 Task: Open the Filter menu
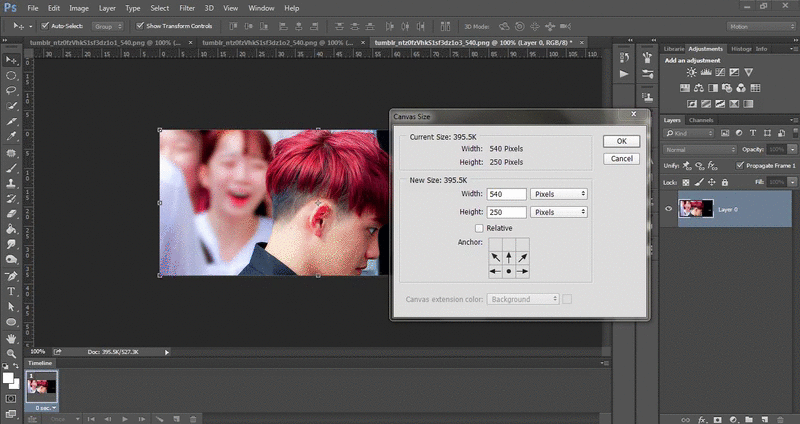pos(187,7)
